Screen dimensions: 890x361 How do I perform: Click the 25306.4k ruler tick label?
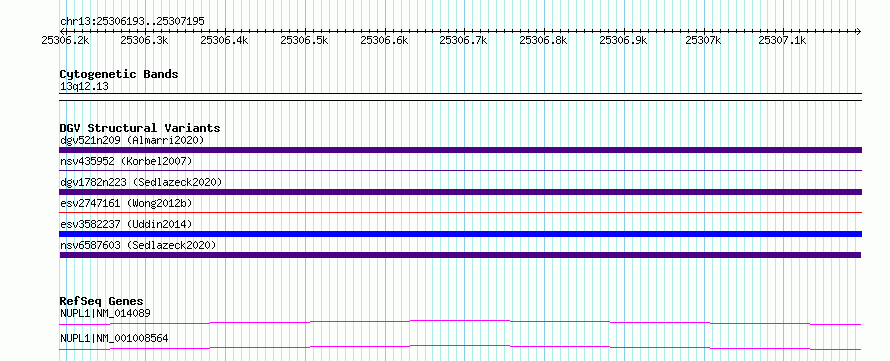[225, 40]
